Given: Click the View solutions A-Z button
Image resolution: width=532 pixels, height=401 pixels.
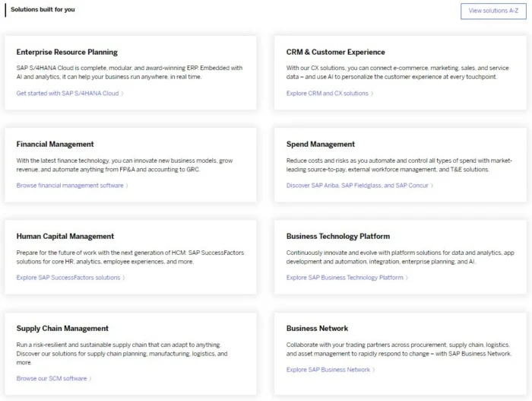Looking at the screenshot, I should tap(493, 11).
